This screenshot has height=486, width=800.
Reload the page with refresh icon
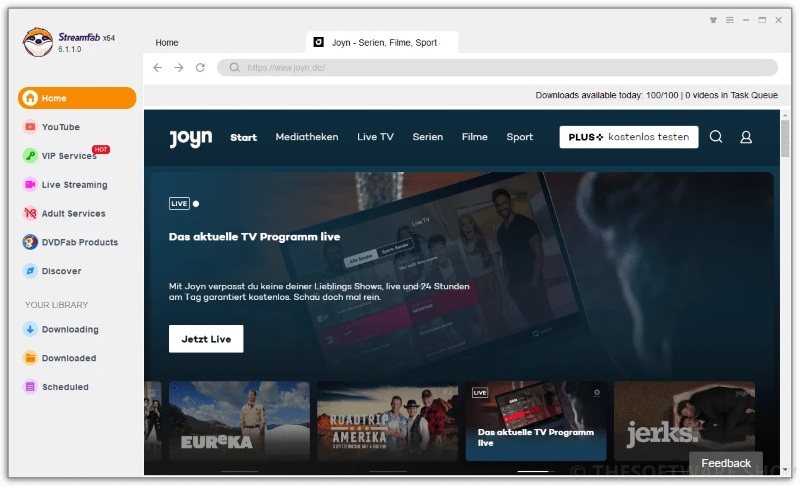(x=200, y=67)
